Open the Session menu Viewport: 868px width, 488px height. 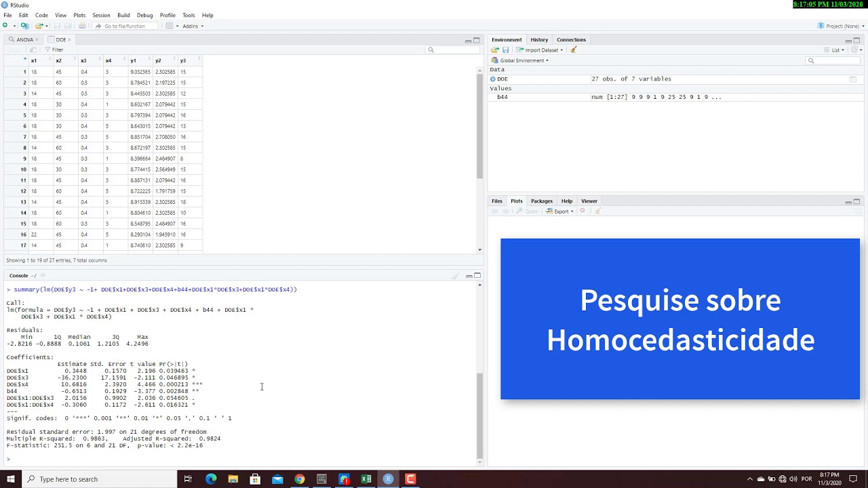(101, 15)
